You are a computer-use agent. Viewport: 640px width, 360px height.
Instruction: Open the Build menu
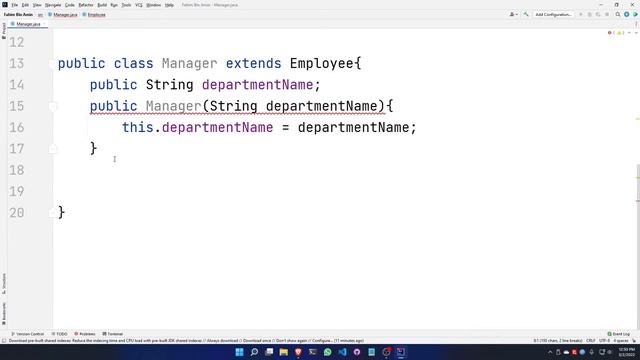click(102, 5)
